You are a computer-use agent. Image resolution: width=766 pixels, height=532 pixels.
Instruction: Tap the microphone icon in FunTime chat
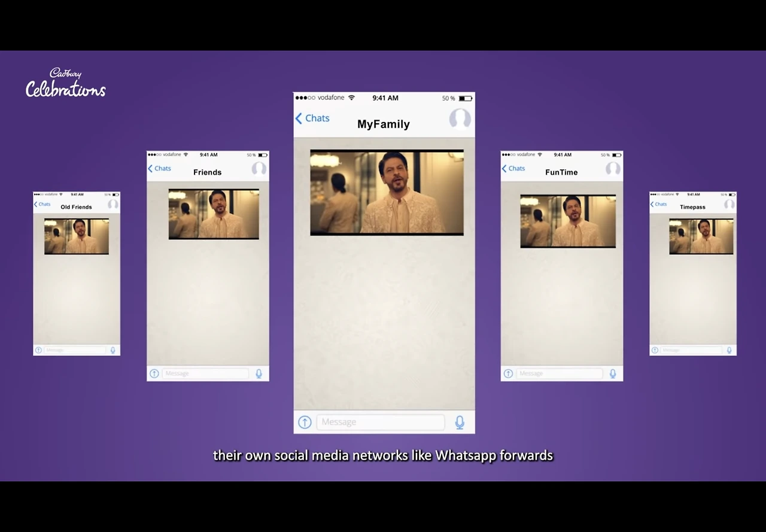(613, 373)
